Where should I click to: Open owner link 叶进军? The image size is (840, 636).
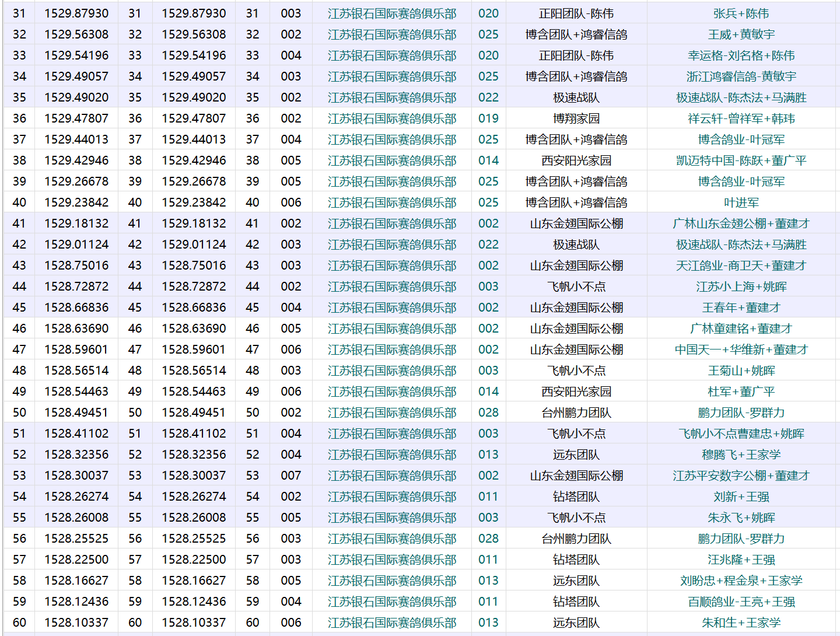pos(741,202)
